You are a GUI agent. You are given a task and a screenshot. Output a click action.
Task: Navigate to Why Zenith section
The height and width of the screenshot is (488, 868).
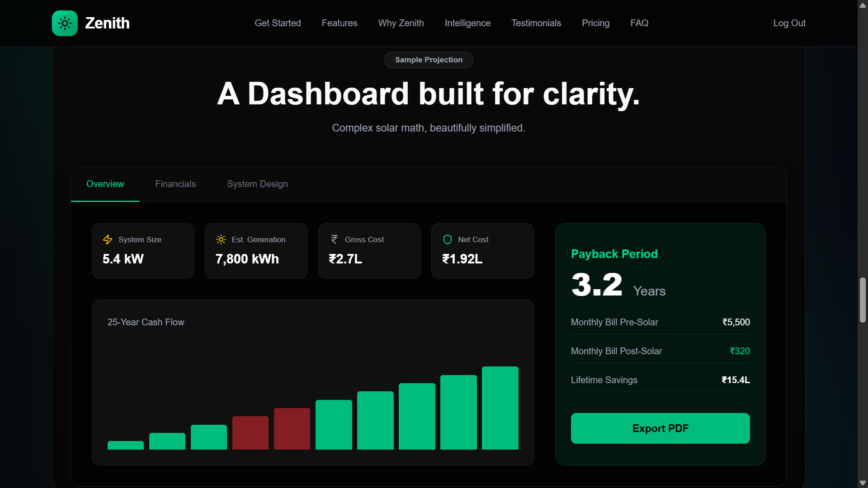(x=401, y=23)
